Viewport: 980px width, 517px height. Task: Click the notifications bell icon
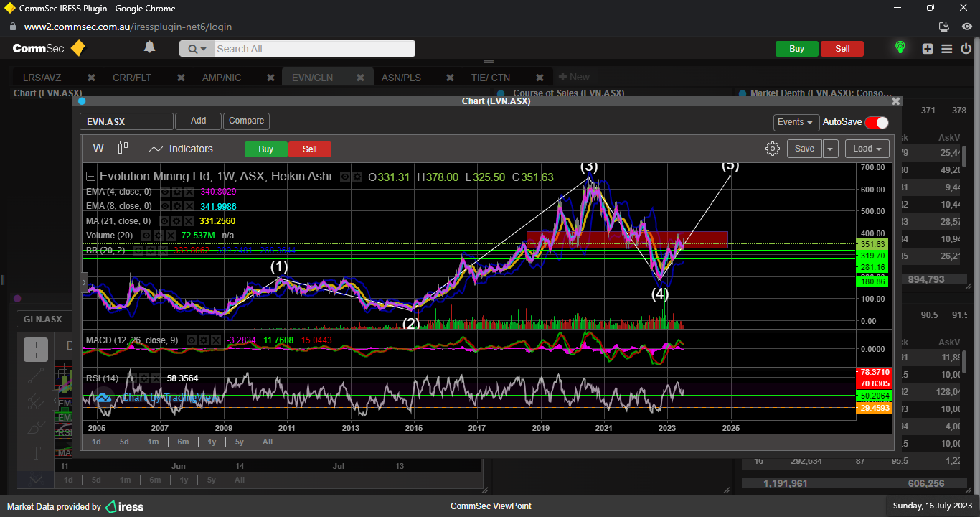(149, 48)
